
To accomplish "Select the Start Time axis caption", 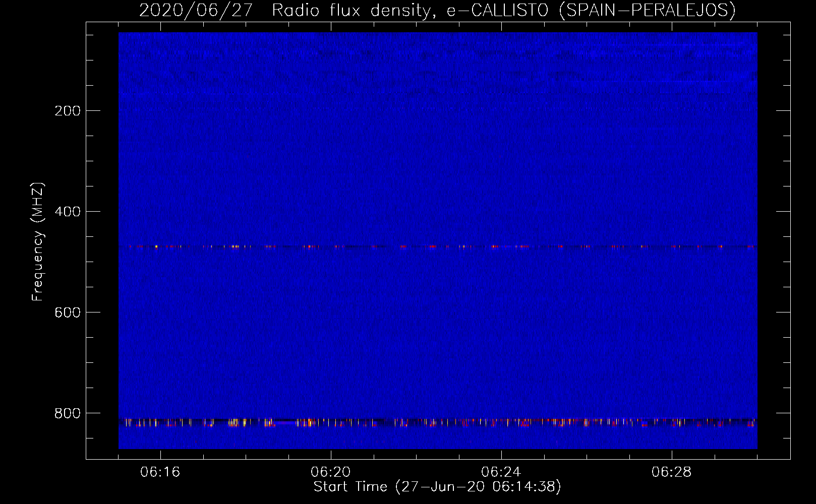I will click(437, 487).
